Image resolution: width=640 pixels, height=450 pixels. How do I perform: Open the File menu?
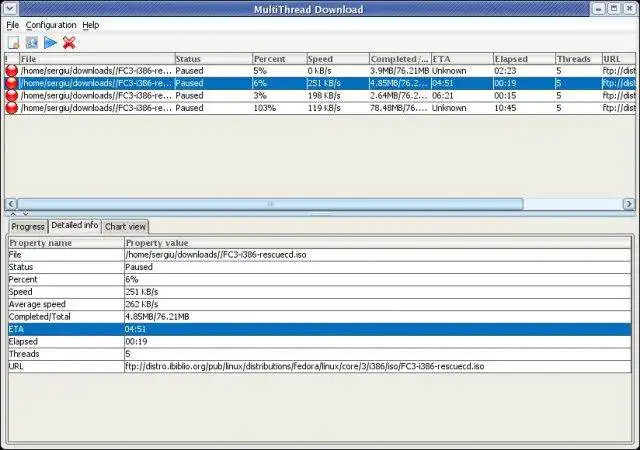(13, 25)
